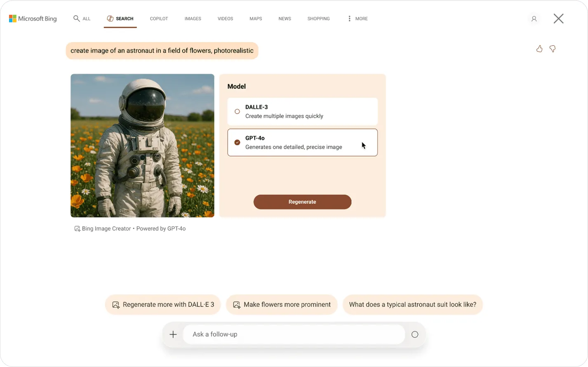Click the Regenerate button
Viewport: 588px width, 367px height.
coord(302,202)
